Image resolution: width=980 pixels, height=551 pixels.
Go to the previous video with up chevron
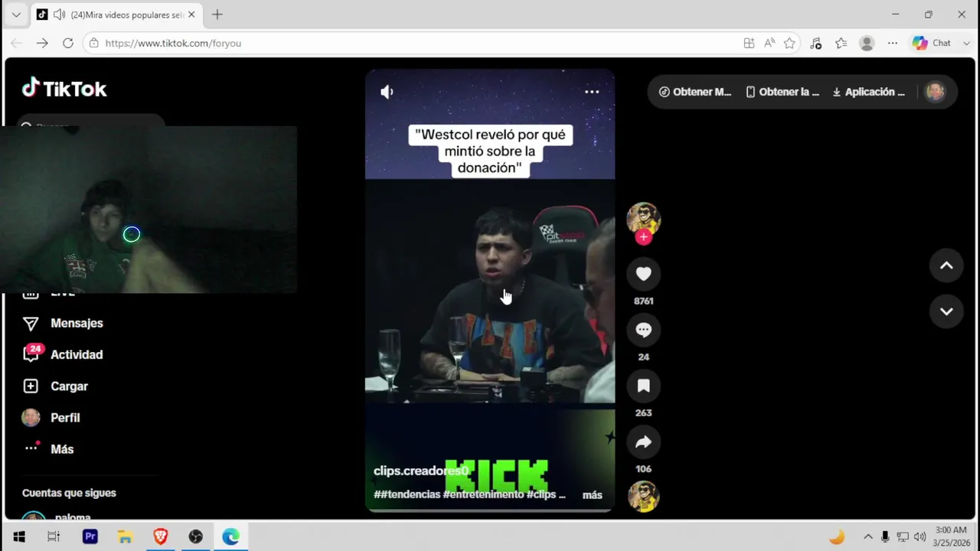coord(946,266)
